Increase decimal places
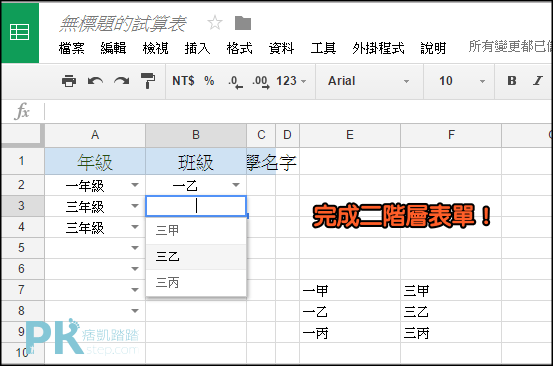Viewport: 553px width, 366px height. coord(261,81)
